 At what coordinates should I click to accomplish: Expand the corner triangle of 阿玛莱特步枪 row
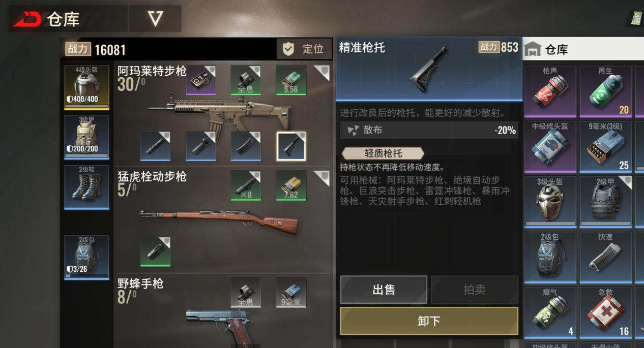[x=321, y=73]
